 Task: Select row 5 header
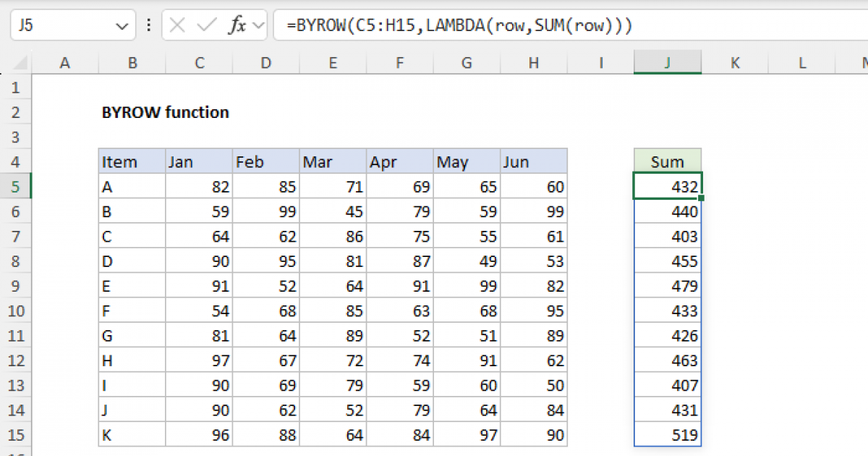coord(17,187)
